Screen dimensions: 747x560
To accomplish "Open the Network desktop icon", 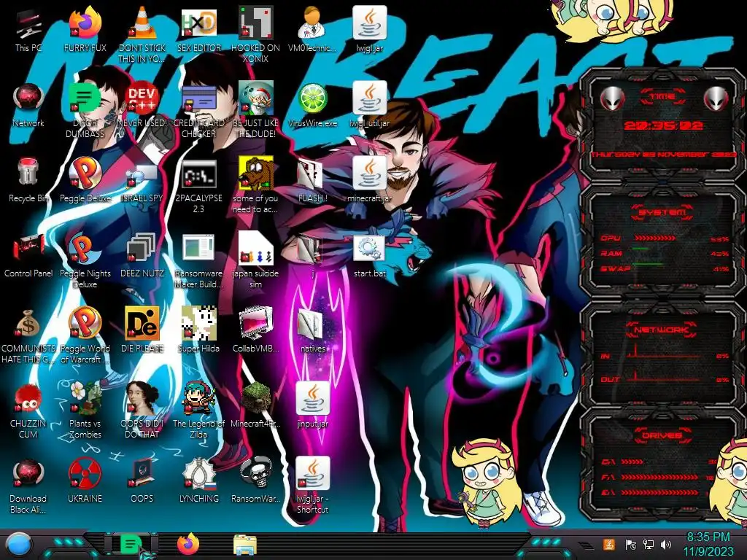I will pos(28,105).
